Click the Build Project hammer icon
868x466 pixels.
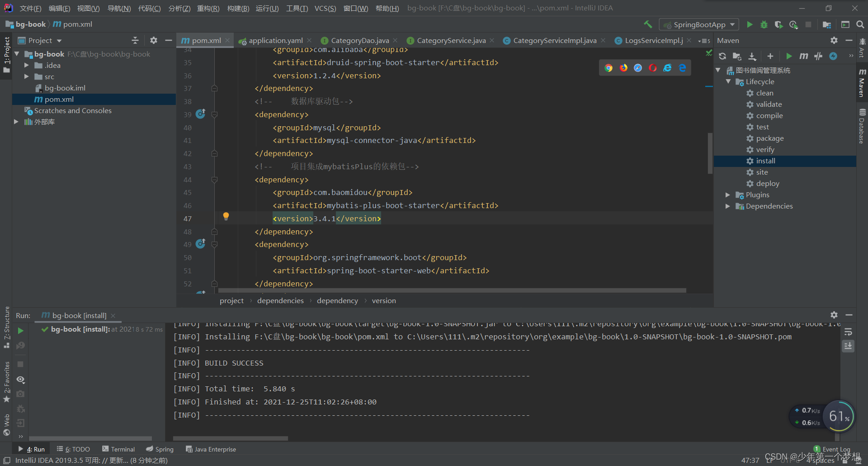point(648,24)
